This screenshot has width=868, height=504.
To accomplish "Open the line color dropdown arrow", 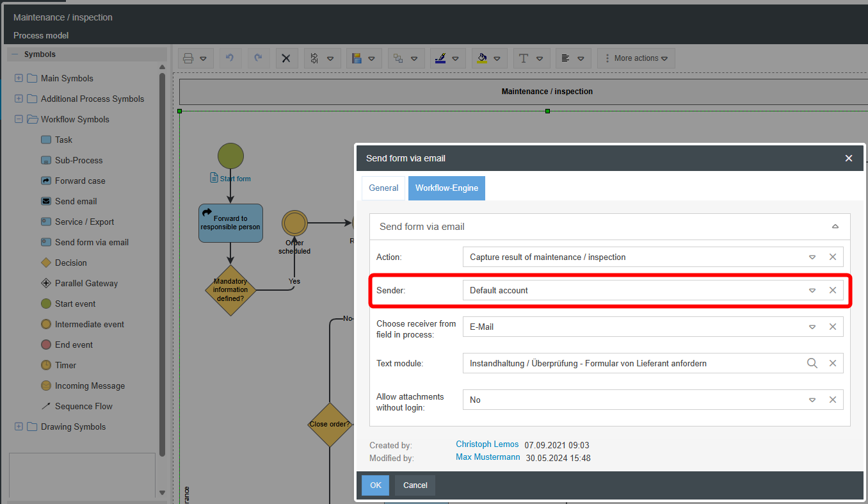I will (455, 58).
